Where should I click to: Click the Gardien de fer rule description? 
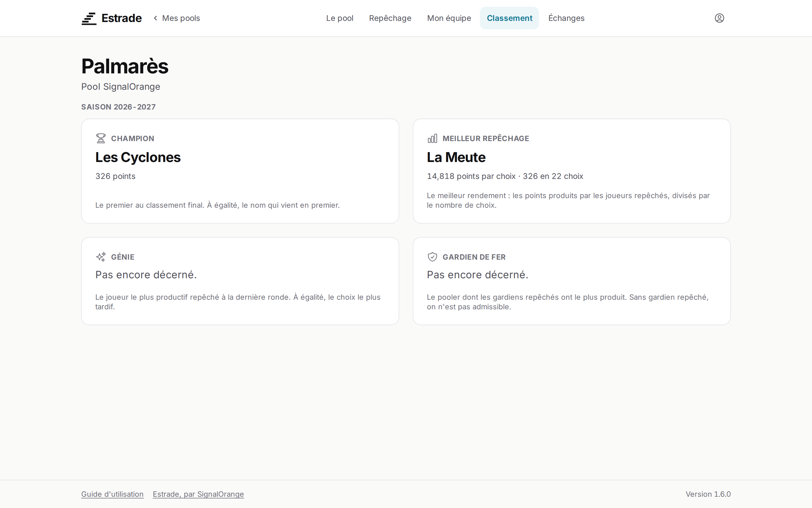tap(567, 302)
